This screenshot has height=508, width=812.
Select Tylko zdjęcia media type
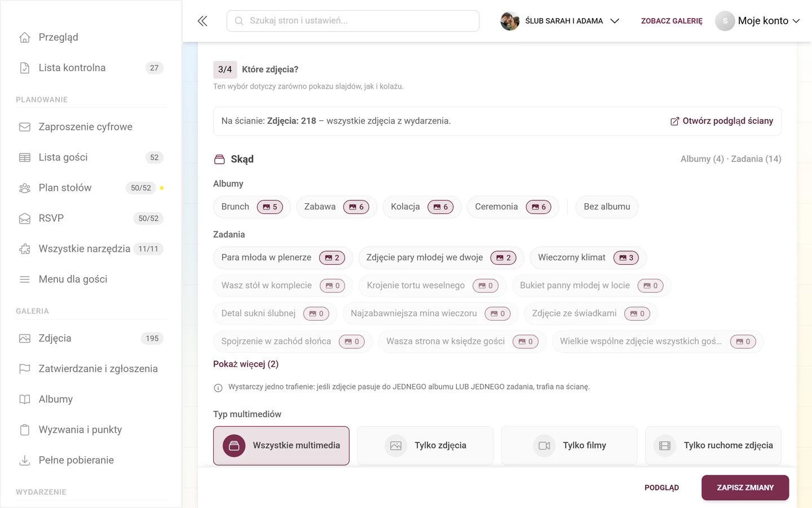[x=425, y=446]
